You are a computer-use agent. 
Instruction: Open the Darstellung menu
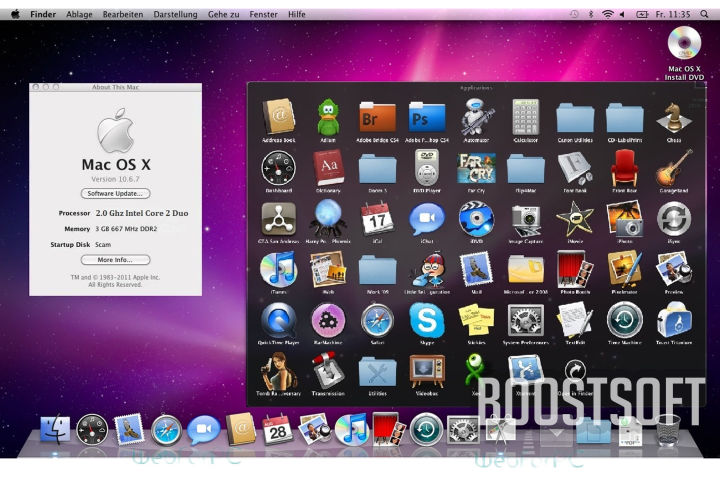[x=175, y=15]
